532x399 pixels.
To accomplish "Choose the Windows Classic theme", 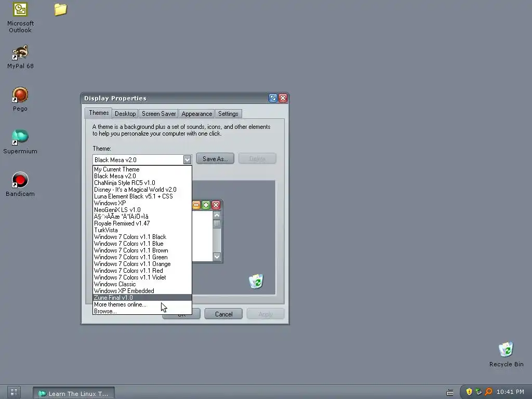I will [x=142, y=284].
